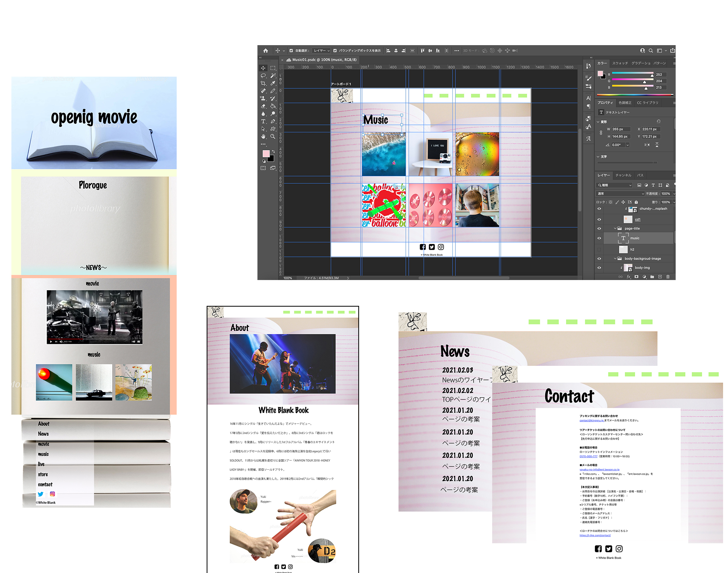Select the Horizontal Type tool
Image resolution: width=728 pixels, height=573 pixels.
point(263,121)
